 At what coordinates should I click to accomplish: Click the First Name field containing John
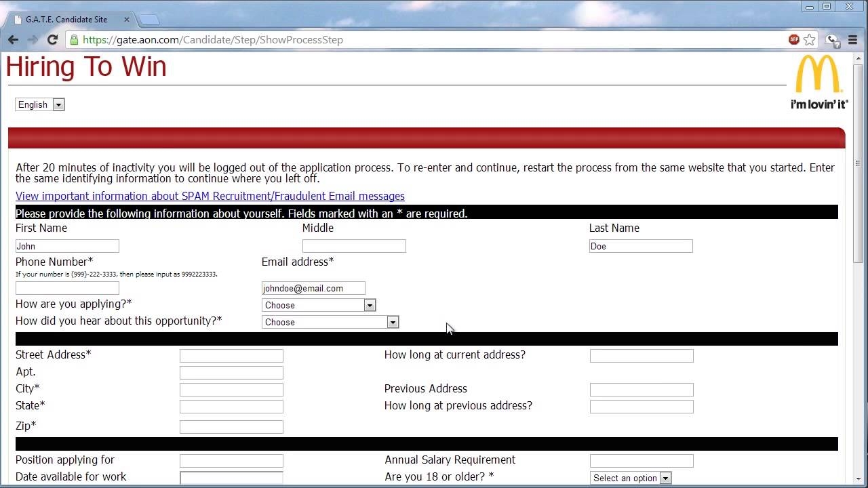(66, 246)
